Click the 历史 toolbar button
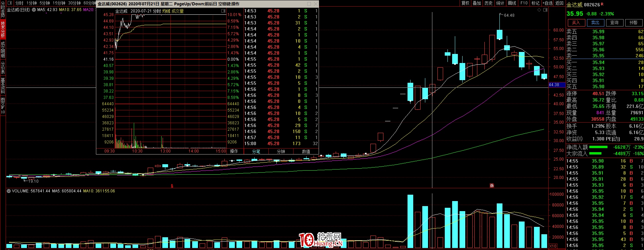This screenshot has height=250, width=644. pyautogui.click(x=489, y=3)
